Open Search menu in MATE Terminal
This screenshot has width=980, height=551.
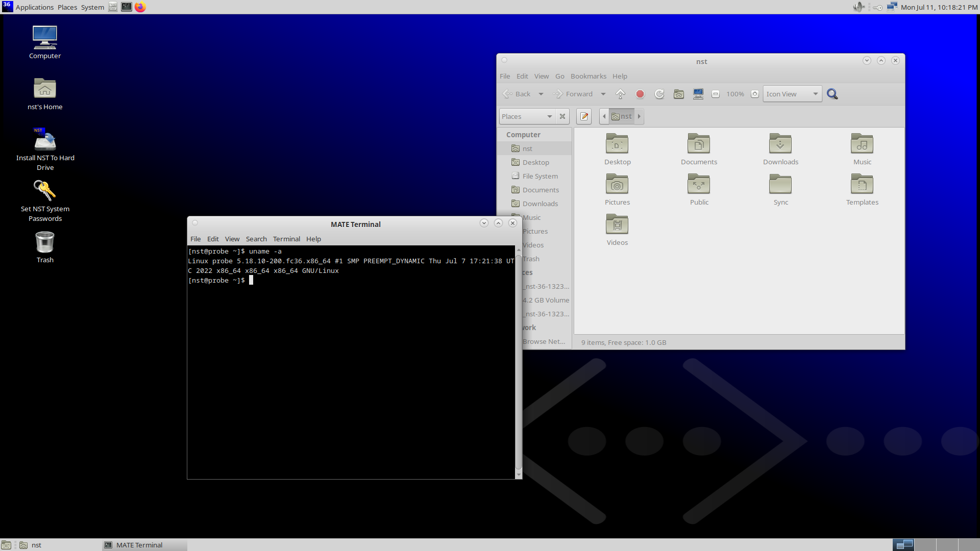(256, 239)
